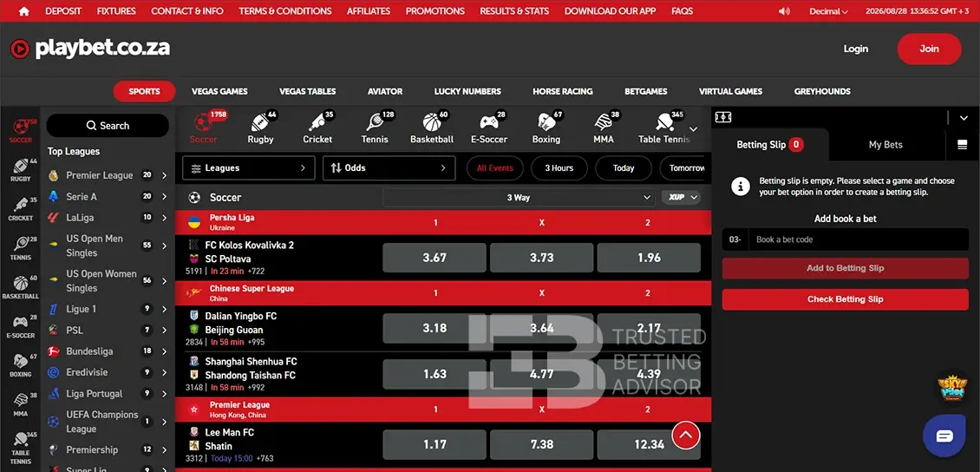Select the Rugby icon in the sports carousel
The width and height of the screenshot is (980, 472).
[260, 122]
